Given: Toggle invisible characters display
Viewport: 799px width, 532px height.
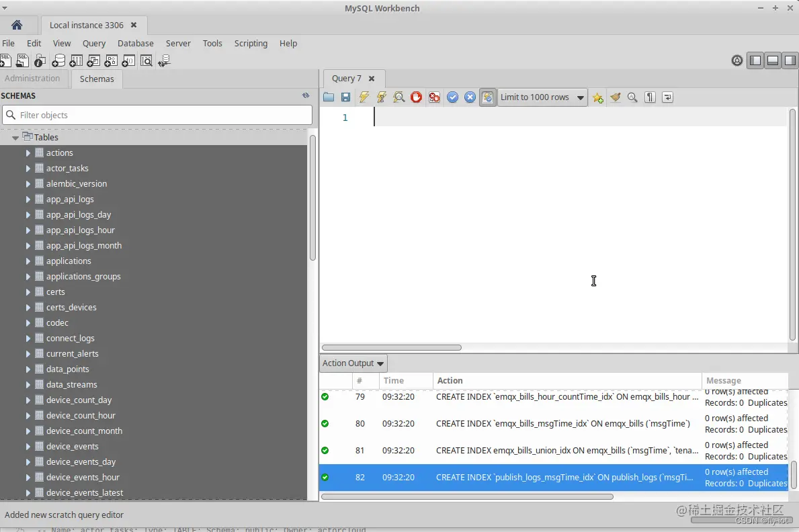Looking at the screenshot, I should point(650,97).
